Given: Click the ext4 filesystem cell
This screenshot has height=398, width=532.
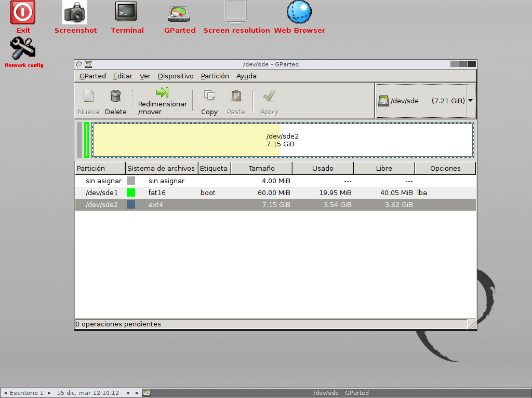Looking at the screenshot, I should tap(156, 204).
